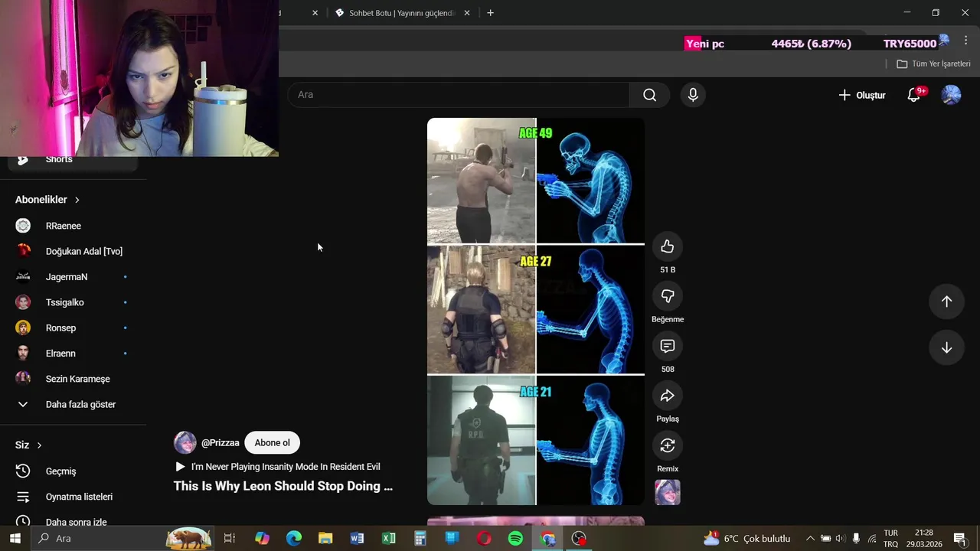
Task: Open Tüm Yer İşaretleri bookmarks folder
Action: (x=934, y=64)
